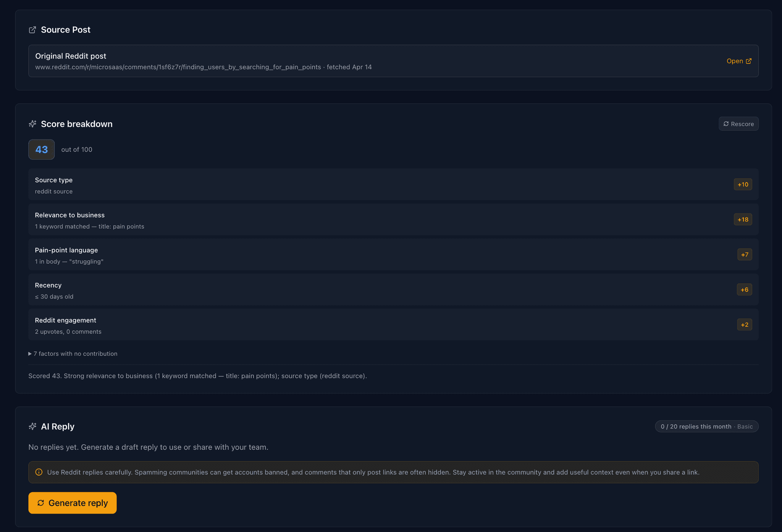The image size is (782, 532).
Task: Rescore this post
Action: coord(738,124)
